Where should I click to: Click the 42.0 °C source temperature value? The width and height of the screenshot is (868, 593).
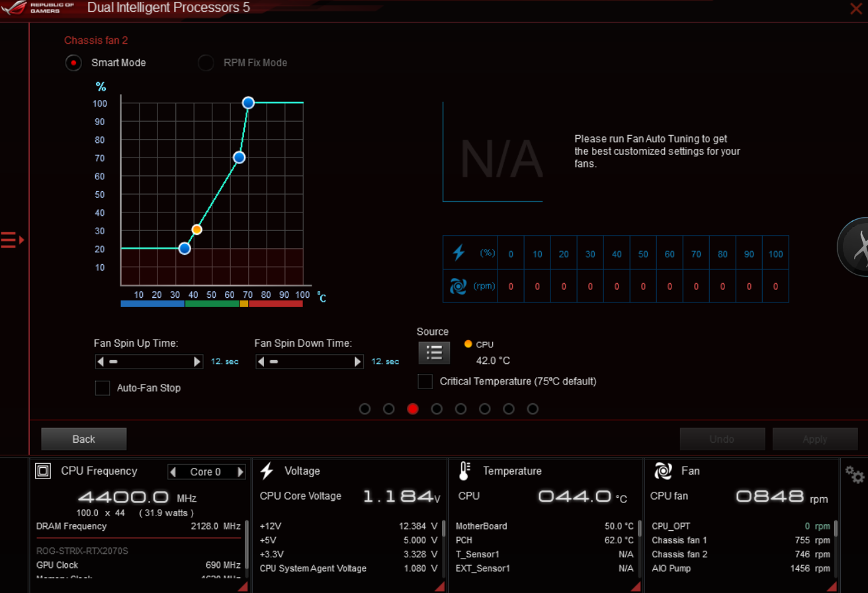tap(493, 361)
